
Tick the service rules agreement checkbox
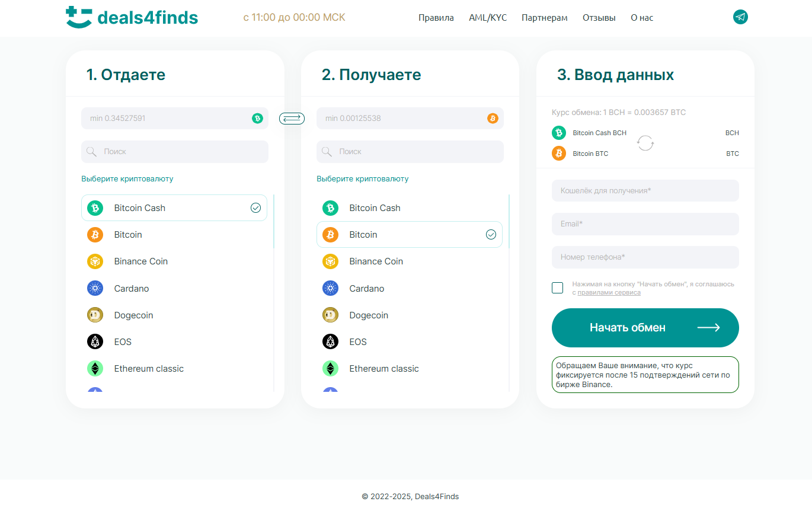pyautogui.click(x=557, y=288)
